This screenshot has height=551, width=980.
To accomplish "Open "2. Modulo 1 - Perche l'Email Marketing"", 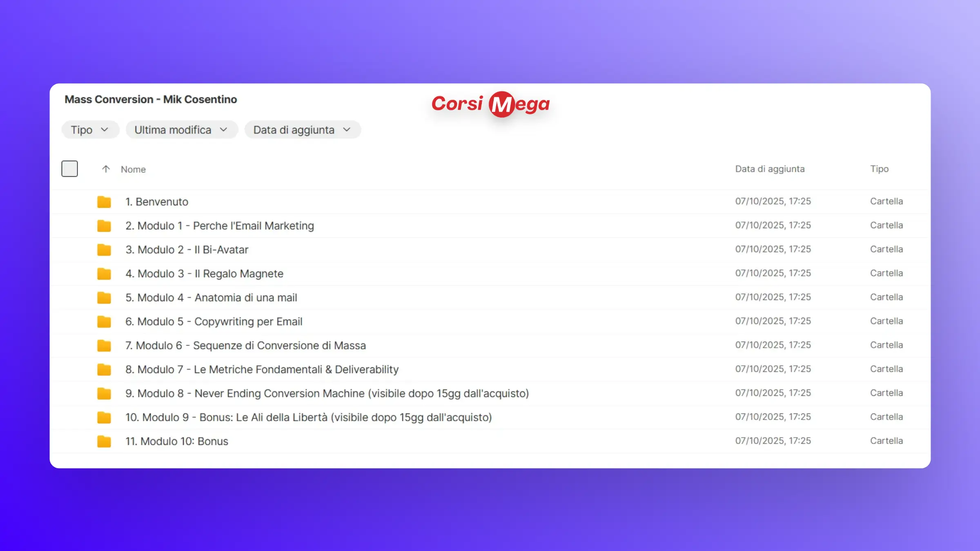I will [x=220, y=226].
